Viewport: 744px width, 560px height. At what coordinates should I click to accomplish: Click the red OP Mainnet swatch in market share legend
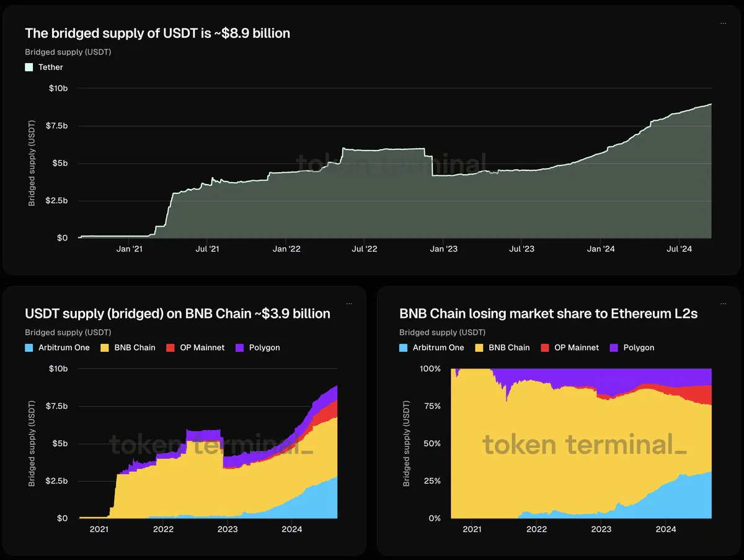point(545,348)
